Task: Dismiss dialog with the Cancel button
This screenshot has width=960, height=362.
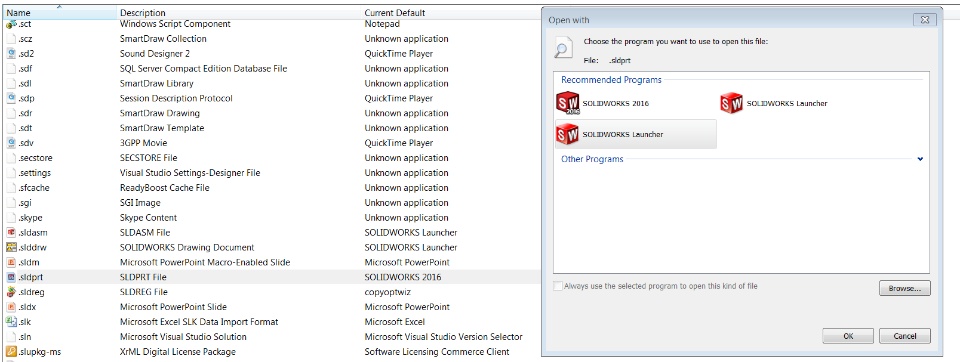Action: (x=905, y=336)
